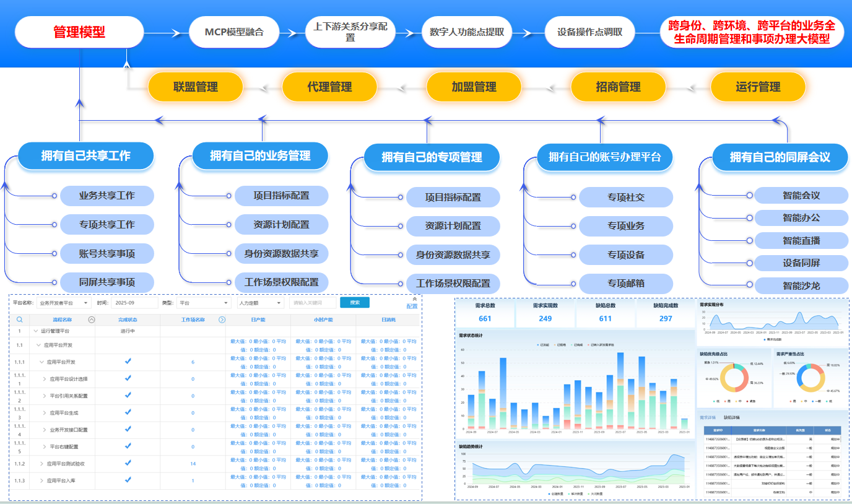Open the 平台名称 dropdown showing 业务开发者平台
This screenshot has width=852, height=504.
pyautogui.click(x=63, y=303)
